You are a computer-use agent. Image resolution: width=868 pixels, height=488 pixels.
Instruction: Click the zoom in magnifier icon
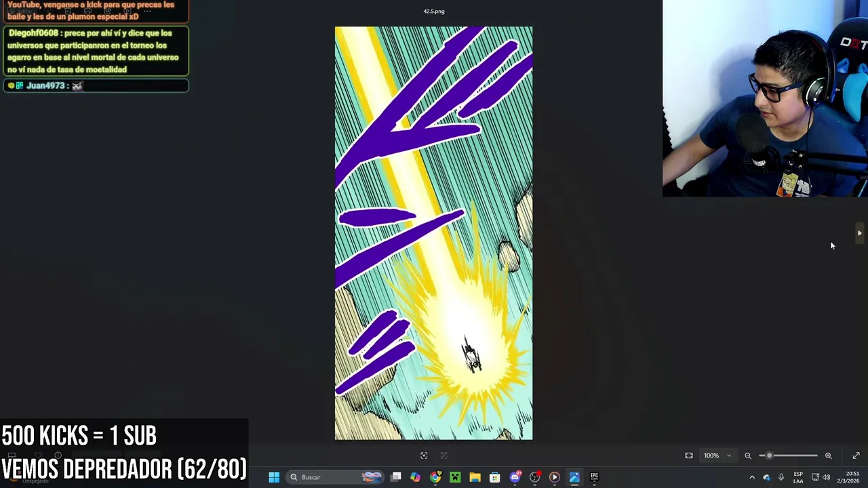tap(828, 455)
